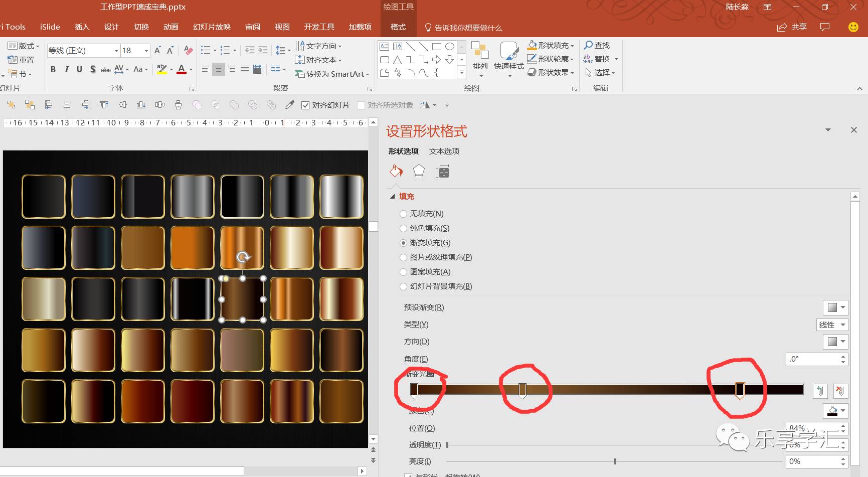Open the 幻灯片放映 ribbon tab
868x477 pixels.
tap(212, 27)
